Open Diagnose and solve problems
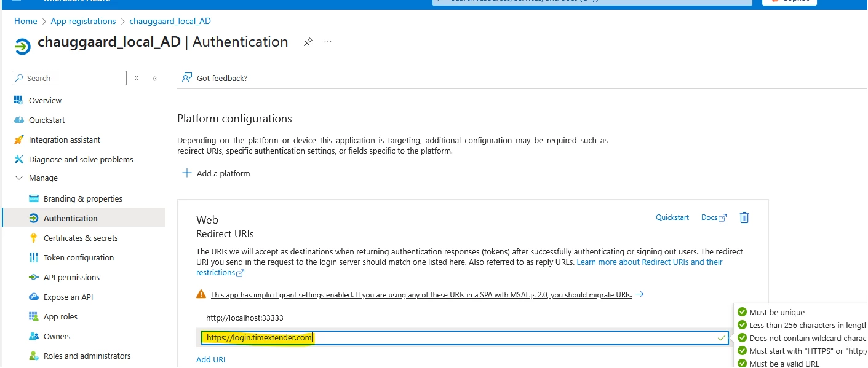Viewport: 868px width, 368px height. 81,159
